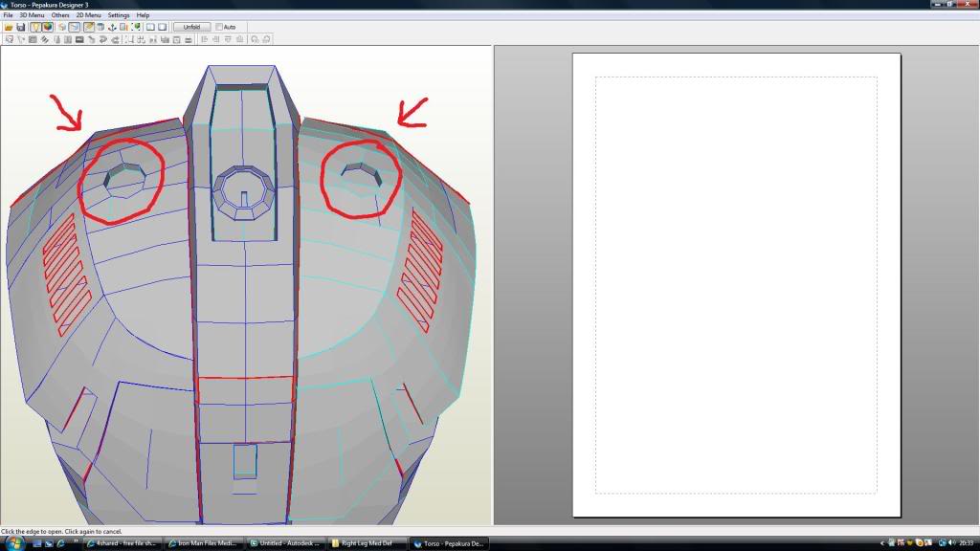
Task: Open the Others menu
Action: 60,15
